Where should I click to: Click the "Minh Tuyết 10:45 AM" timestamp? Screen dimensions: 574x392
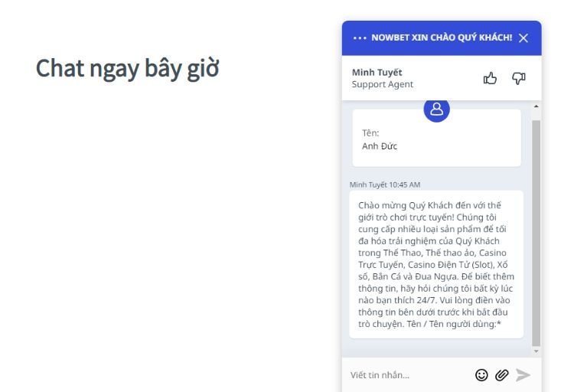(385, 185)
